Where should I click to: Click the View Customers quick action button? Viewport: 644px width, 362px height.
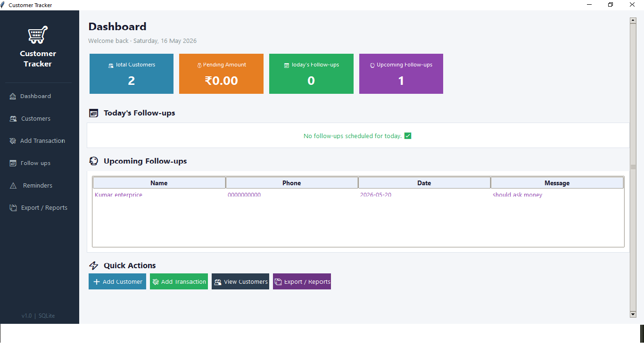tap(240, 281)
